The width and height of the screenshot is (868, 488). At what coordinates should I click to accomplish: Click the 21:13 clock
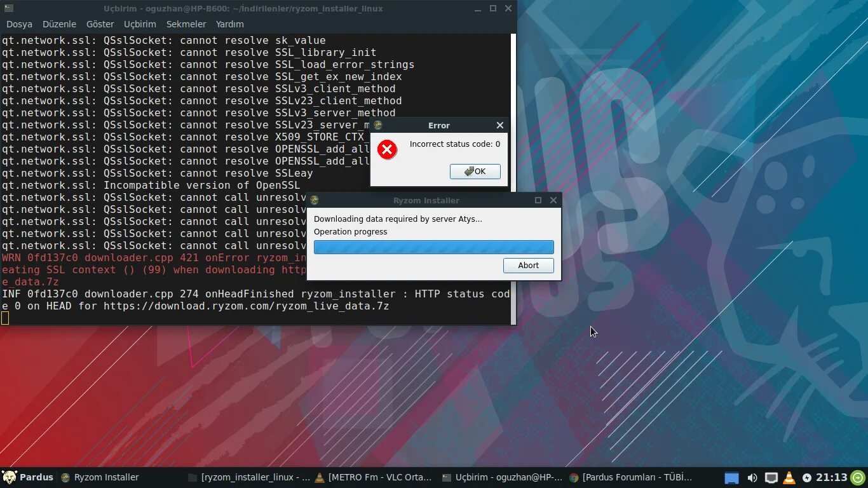832,477
